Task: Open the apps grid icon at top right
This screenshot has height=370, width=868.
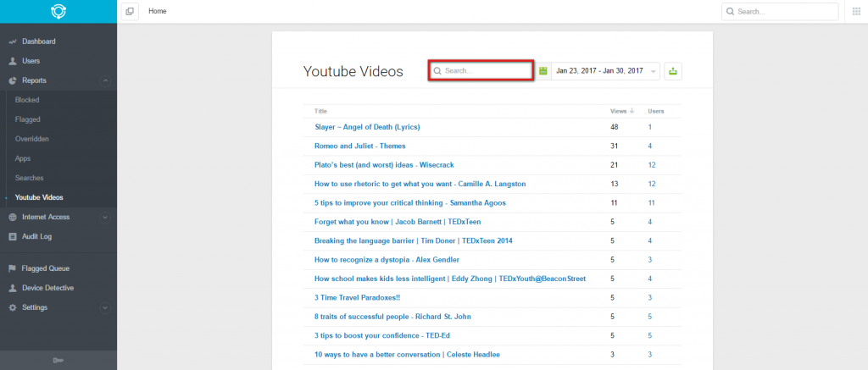Action: pos(856,12)
